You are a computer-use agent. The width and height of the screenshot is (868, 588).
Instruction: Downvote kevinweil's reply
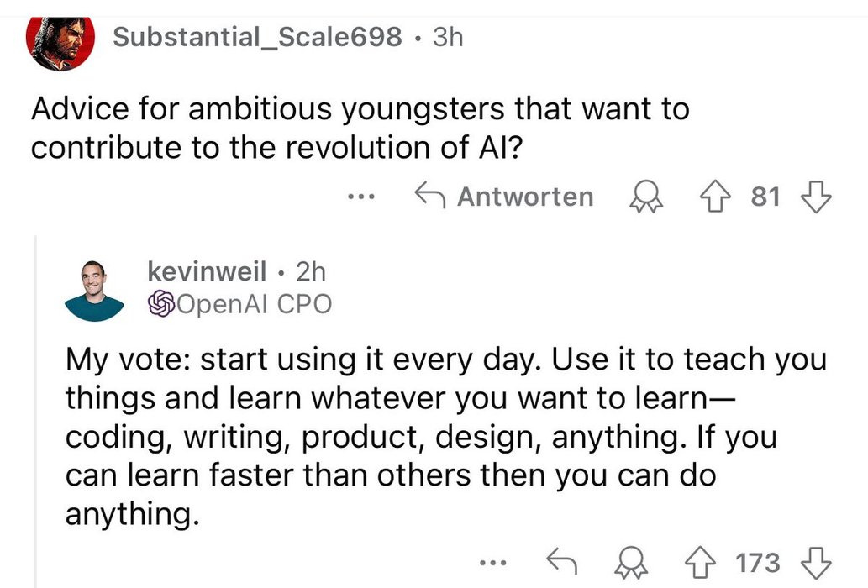tap(813, 561)
